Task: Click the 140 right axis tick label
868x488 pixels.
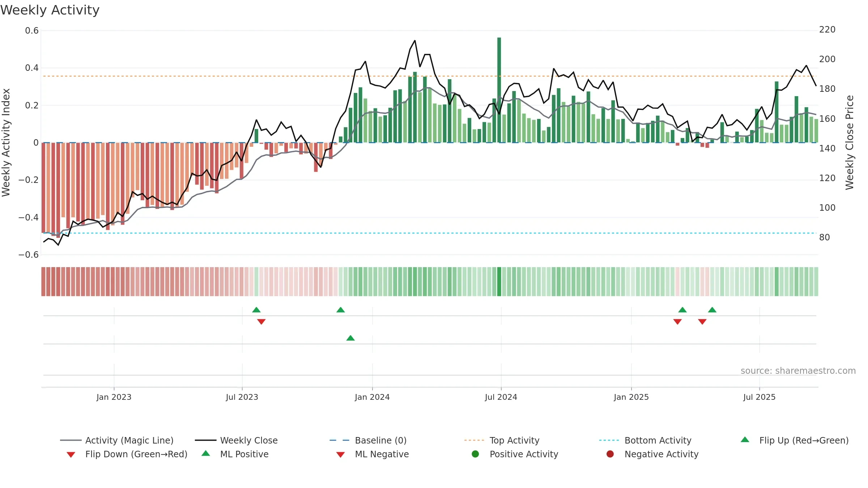Action: pyautogui.click(x=827, y=148)
